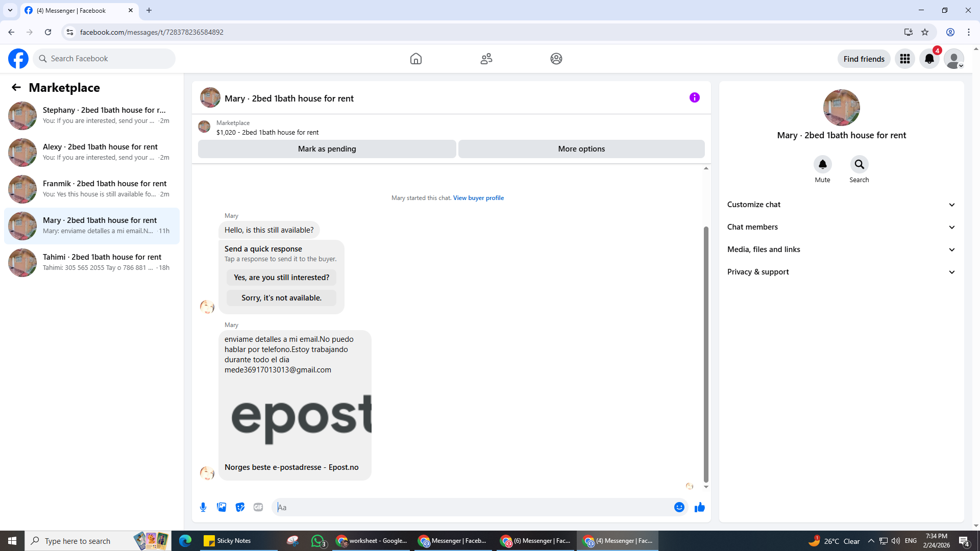Open the GIF picker icon
This screenshot has width=980, height=551.
coord(258,507)
